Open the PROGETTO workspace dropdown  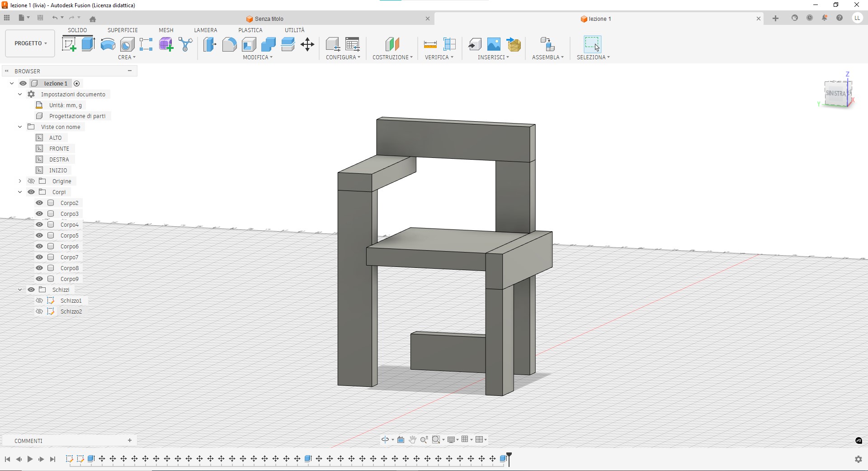[x=30, y=43]
